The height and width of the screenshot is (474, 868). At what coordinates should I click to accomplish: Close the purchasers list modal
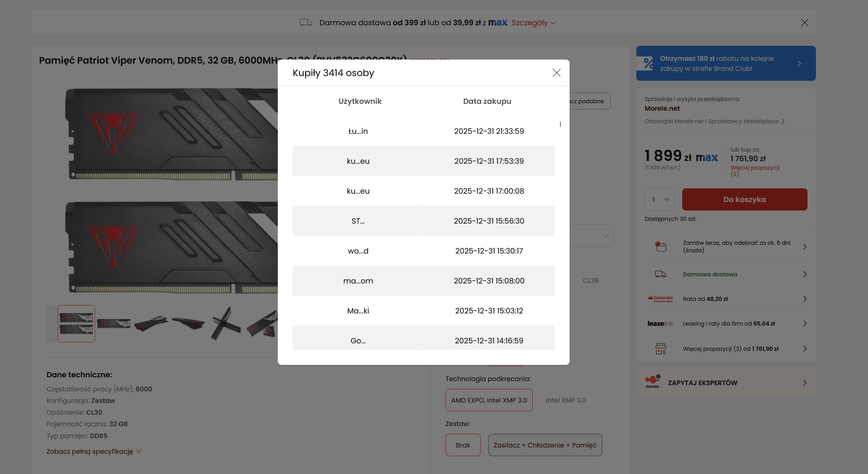556,73
